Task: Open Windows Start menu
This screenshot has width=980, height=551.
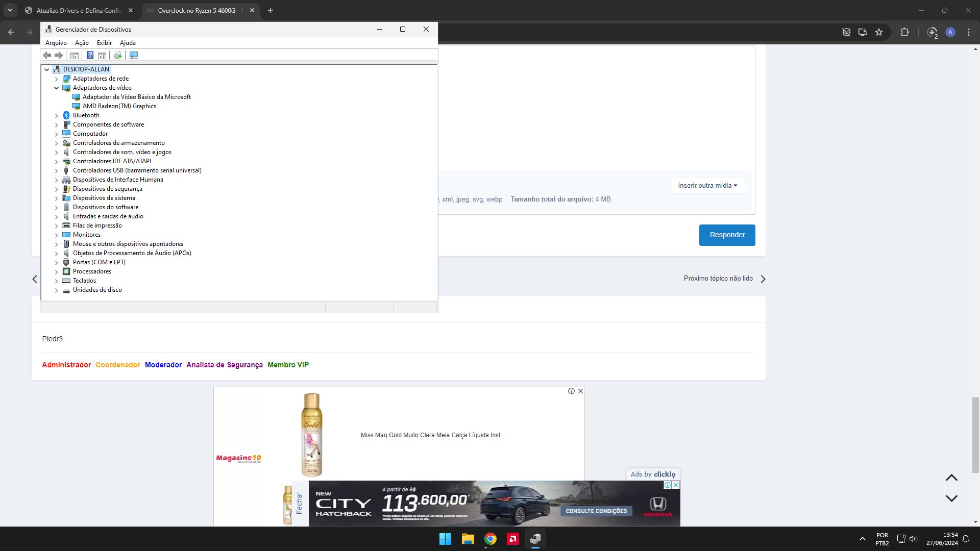Action: (x=445, y=539)
